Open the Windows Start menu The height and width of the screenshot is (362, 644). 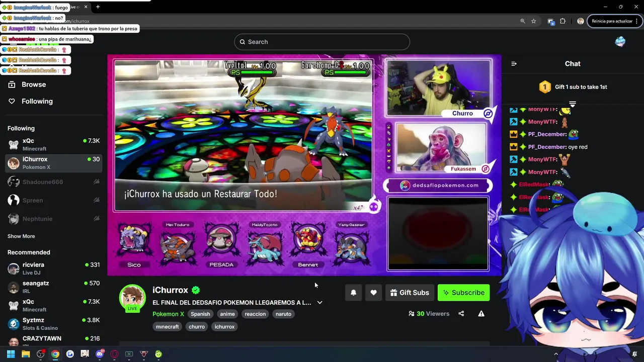click(11, 354)
